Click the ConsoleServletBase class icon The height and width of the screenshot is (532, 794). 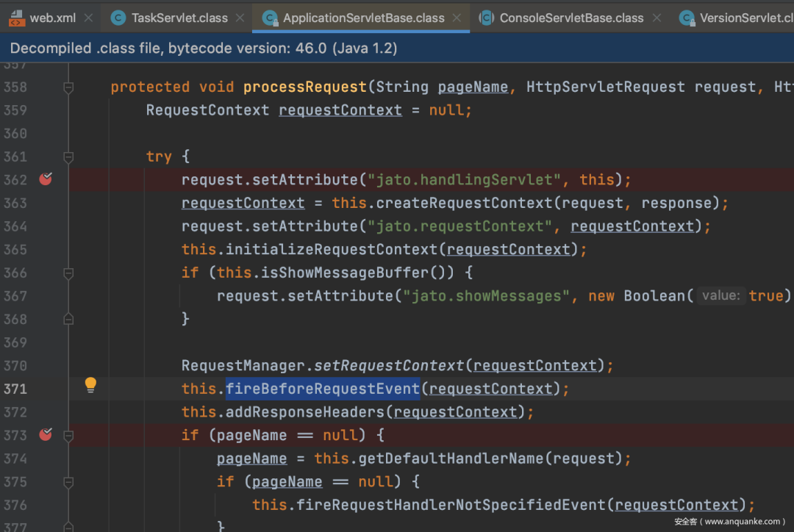click(x=487, y=18)
